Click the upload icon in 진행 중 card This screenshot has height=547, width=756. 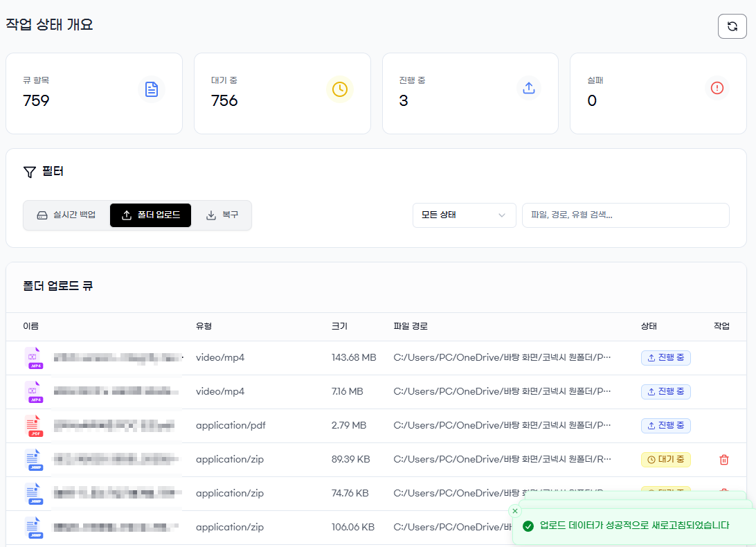[529, 88]
